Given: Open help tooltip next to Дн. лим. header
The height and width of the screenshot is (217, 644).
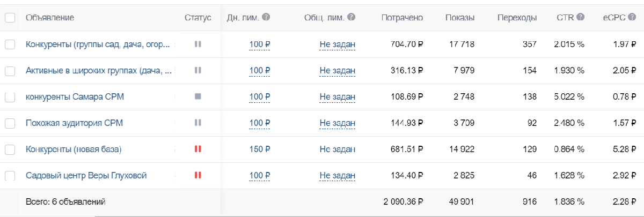Looking at the screenshot, I should tap(266, 18).
